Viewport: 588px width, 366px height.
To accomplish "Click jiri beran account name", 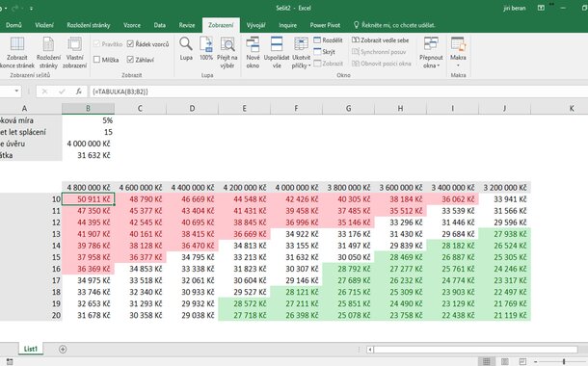I will pos(514,8).
